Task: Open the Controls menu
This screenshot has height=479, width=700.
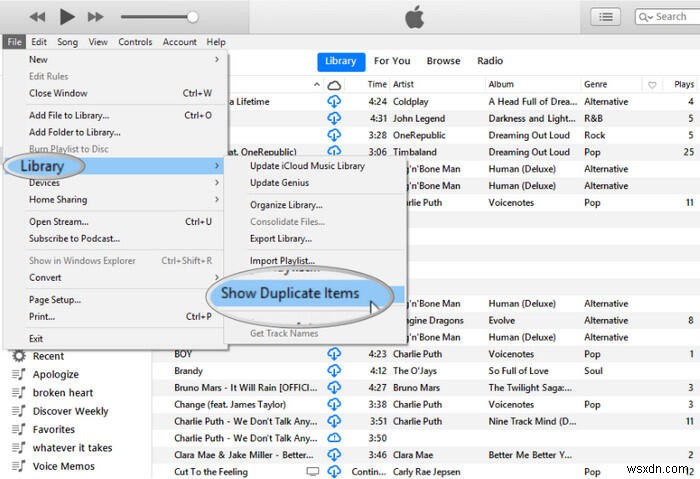Action: click(135, 42)
